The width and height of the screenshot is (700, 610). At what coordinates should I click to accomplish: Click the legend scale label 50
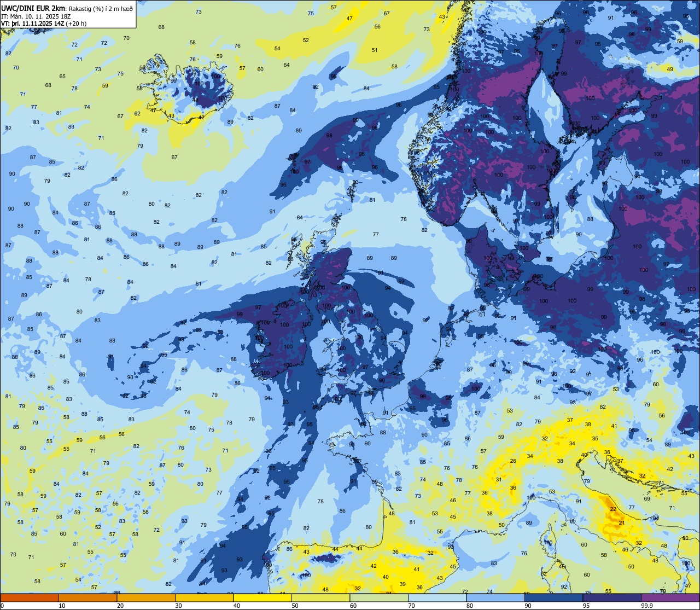[x=295, y=606]
